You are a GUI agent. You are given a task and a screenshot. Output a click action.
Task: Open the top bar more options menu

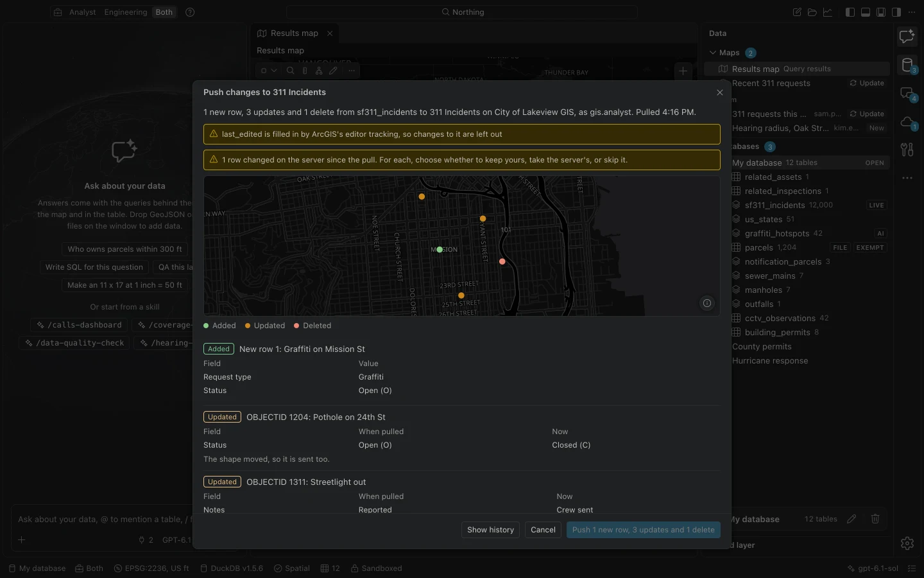click(x=912, y=12)
